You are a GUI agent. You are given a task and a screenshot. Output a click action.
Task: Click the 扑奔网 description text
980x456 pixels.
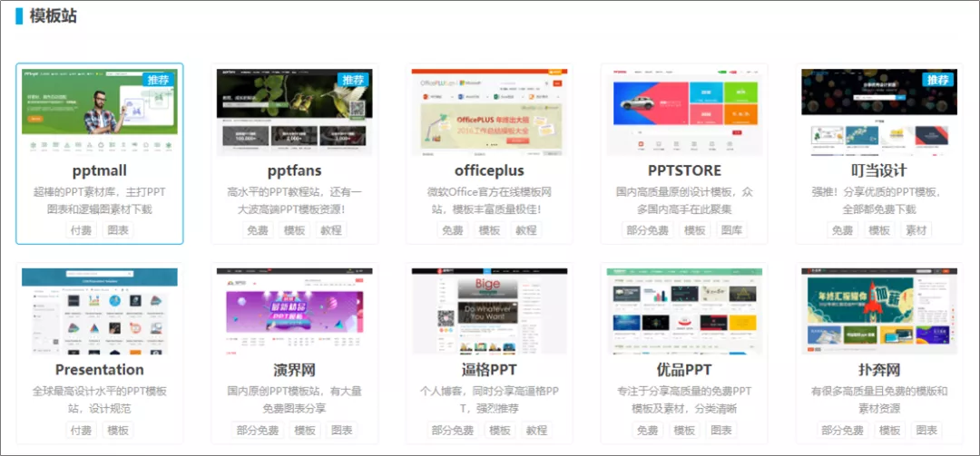point(879,401)
